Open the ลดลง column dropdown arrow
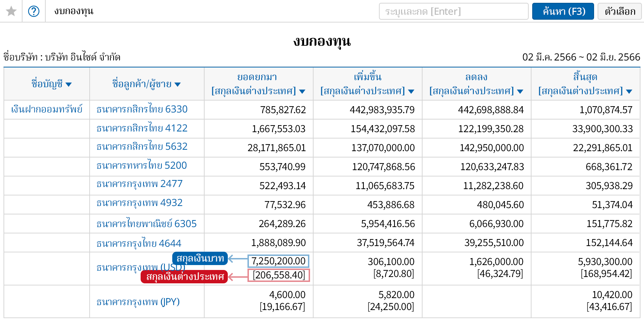The width and height of the screenshot is (644, 322). click(x=520, y=92)
